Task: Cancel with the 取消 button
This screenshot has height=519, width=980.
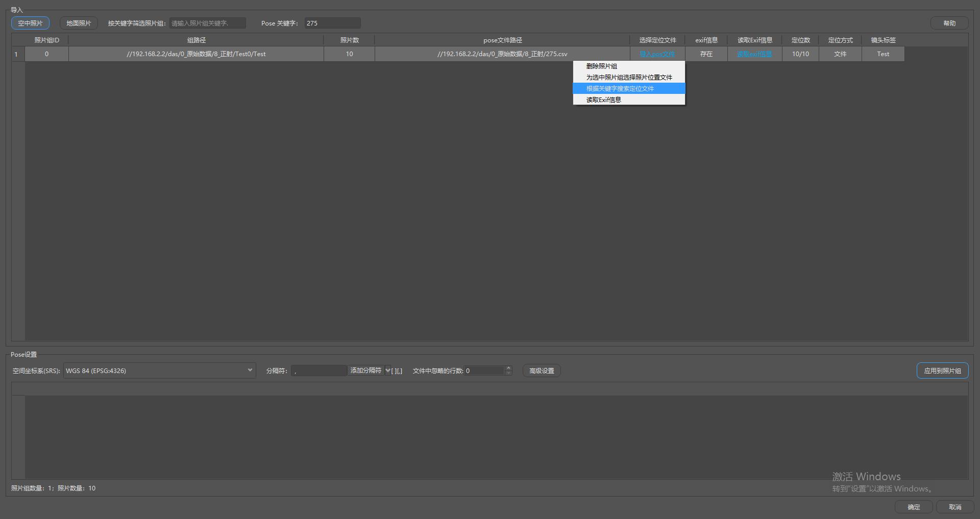Action: point(955,507)
